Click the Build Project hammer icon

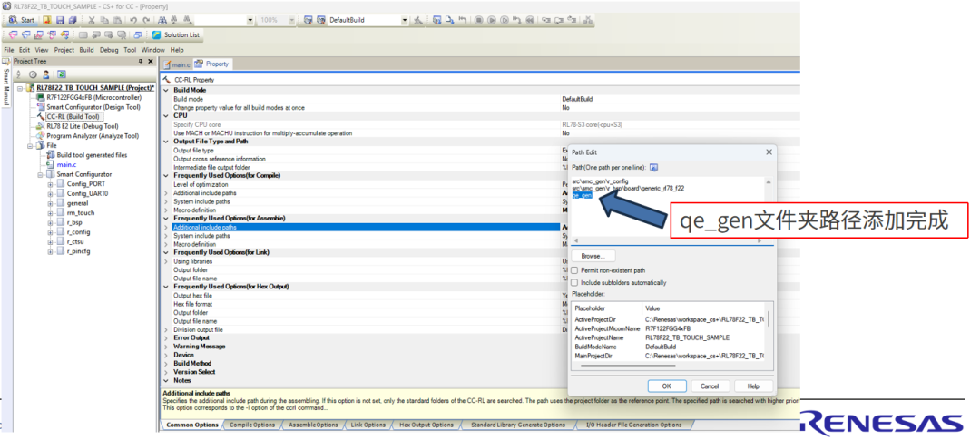tap(417, 20)
